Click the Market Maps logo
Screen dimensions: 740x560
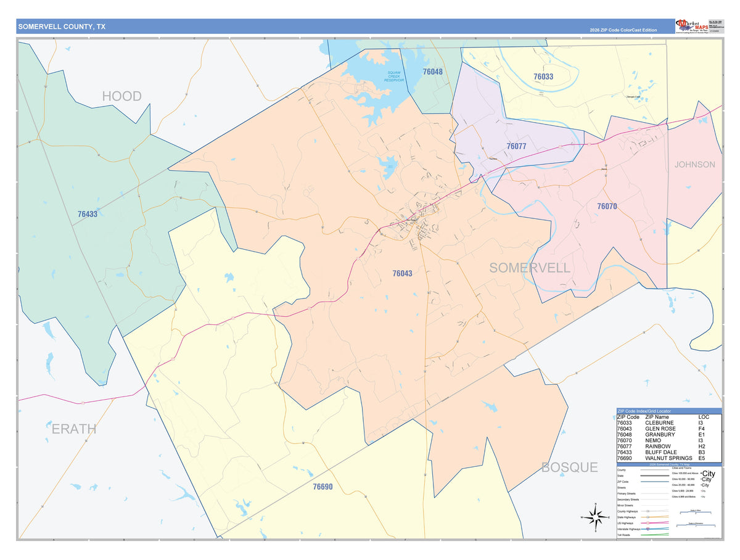click(x=691, y=25)
